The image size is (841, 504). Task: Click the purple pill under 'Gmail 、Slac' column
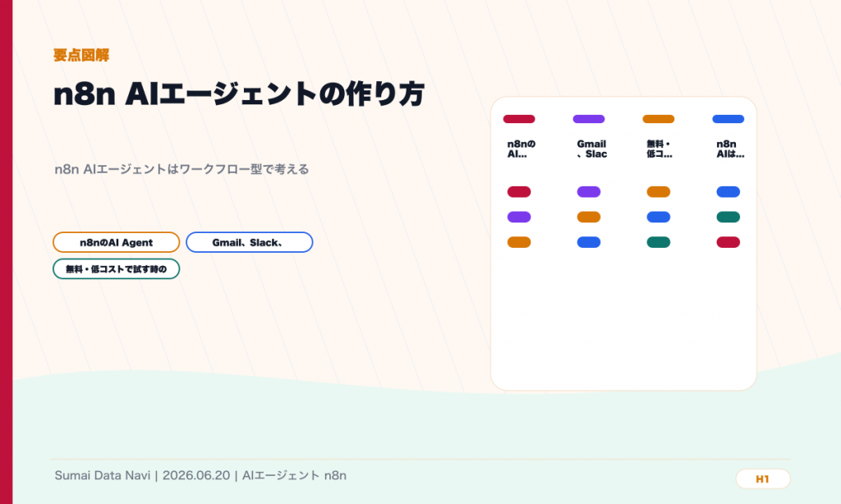click(589, 192)
